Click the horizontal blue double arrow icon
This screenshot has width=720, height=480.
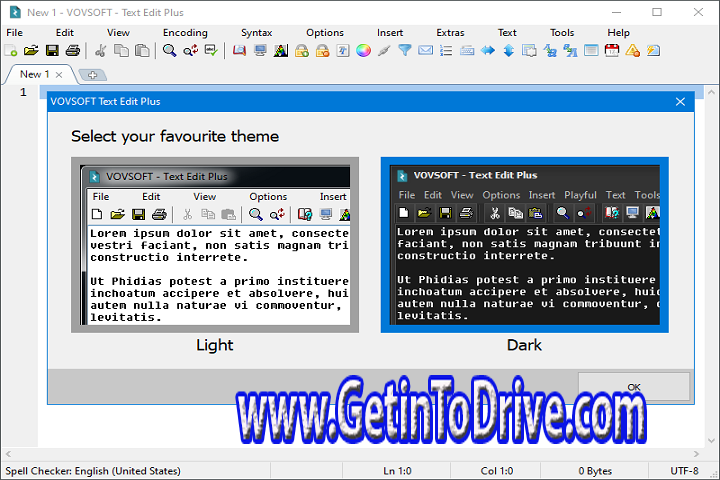[488, 51]
